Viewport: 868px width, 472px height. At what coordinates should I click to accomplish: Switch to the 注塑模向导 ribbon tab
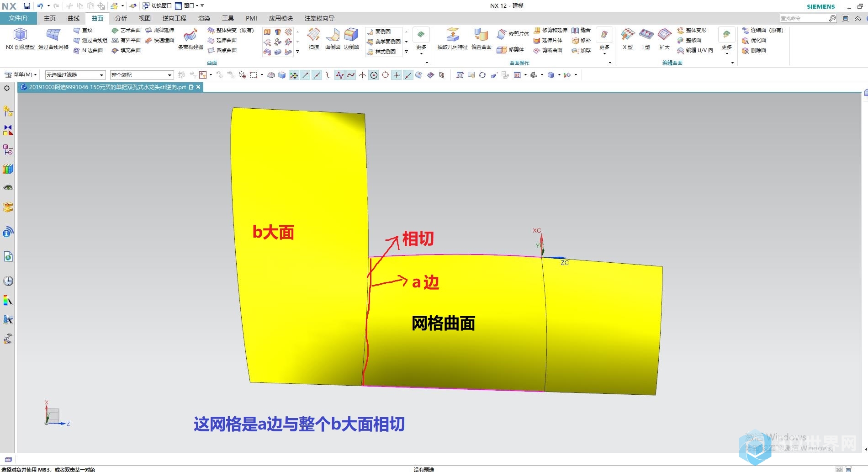pos(320,18)
